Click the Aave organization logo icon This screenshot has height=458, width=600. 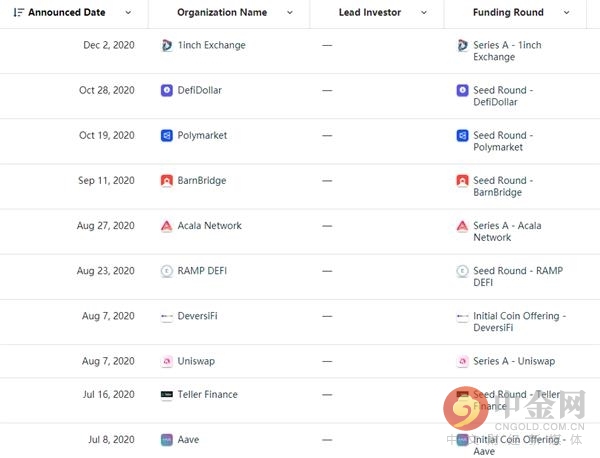coord(166,440)
